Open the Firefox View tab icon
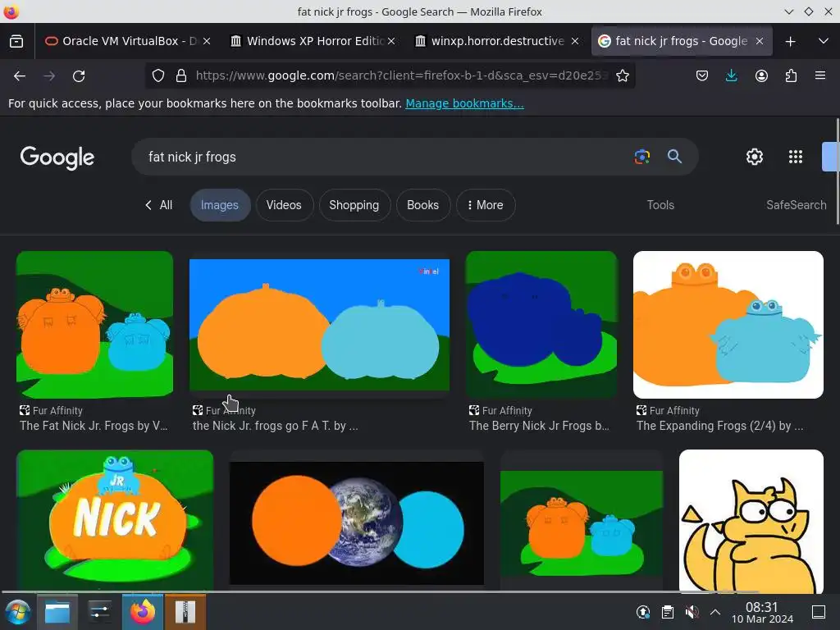Image resolution: width=840 pixels, height=630 pixels. pos(16,41)
